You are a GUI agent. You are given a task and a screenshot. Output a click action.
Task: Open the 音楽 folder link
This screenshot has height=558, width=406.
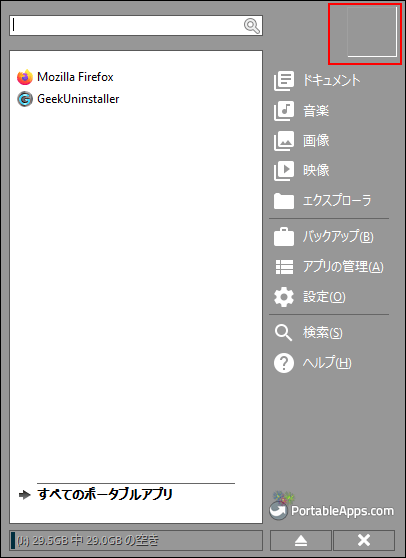pos(316,111)
